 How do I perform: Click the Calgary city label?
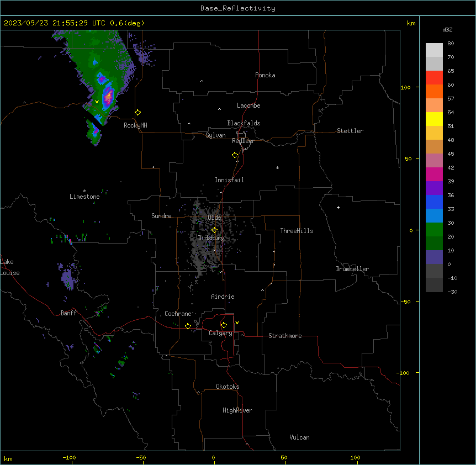click(x=220, y=333)
